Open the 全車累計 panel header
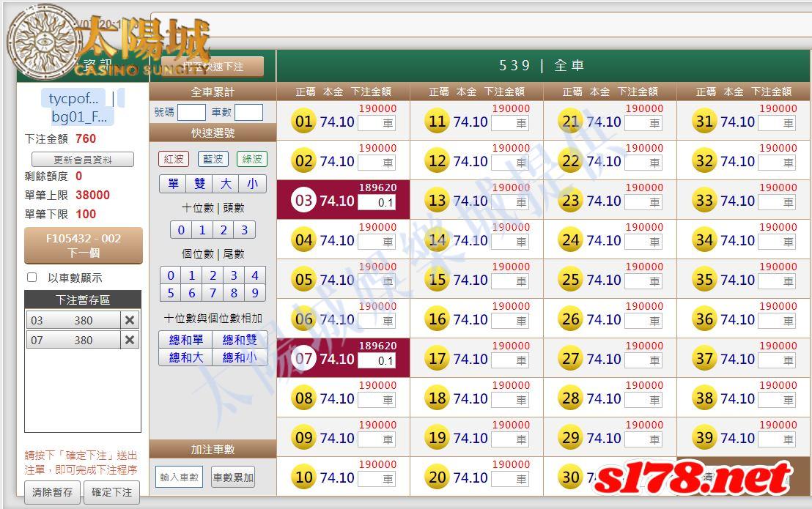Screen dimensions: 812x509 213,92
